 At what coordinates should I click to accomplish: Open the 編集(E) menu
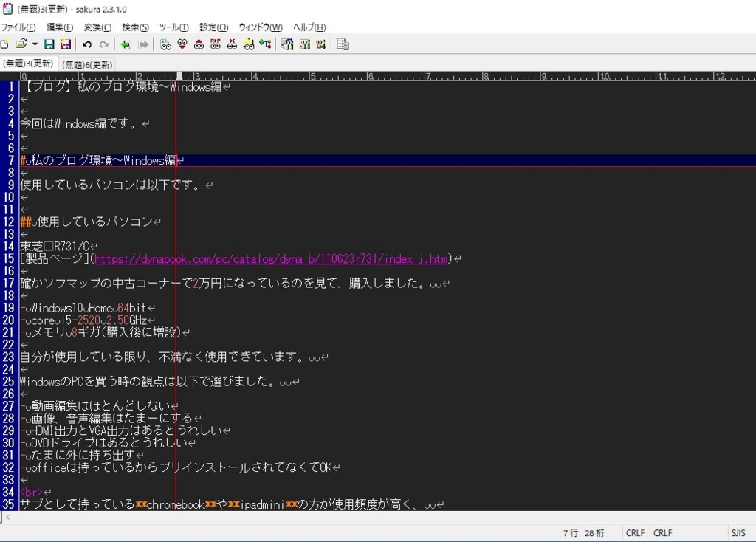click(60, 27)
